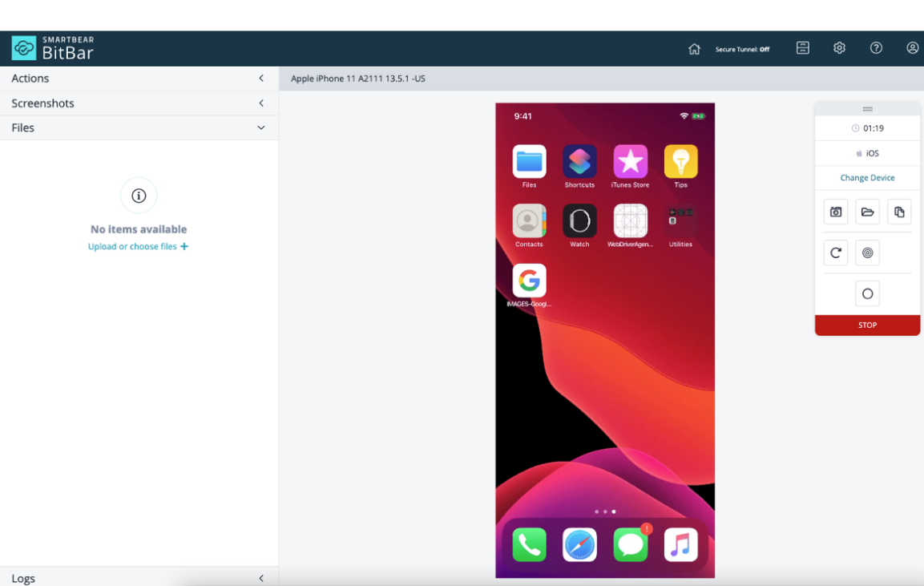Collapse the Actions panel
The width and height of the screenshot is (924, 586).
260,78
